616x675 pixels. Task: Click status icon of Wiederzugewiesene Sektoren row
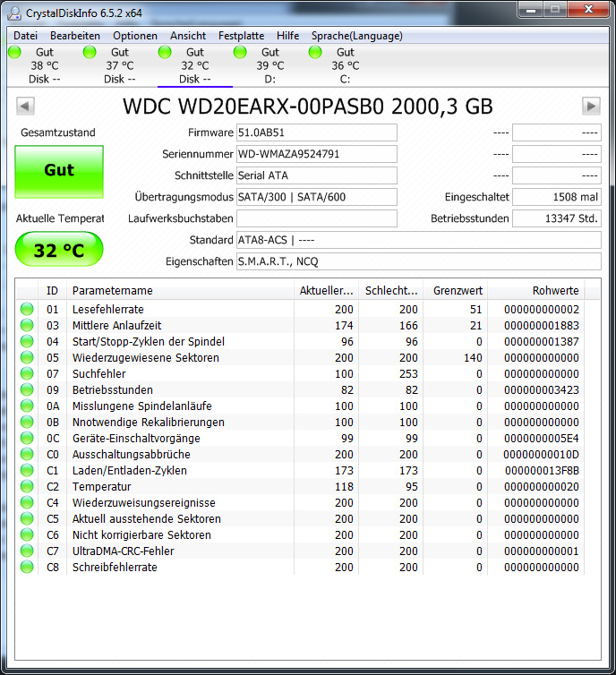(x=27, y=357)
